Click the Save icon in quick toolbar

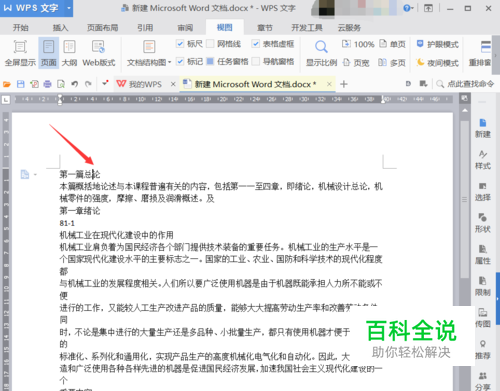(x=21, y=84)
